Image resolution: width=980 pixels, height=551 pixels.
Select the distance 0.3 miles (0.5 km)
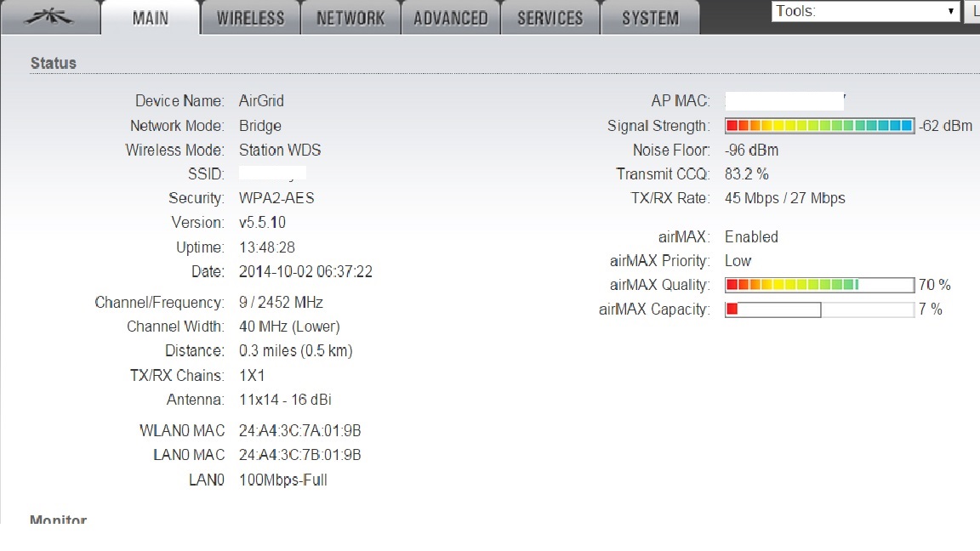coord(296,350)
